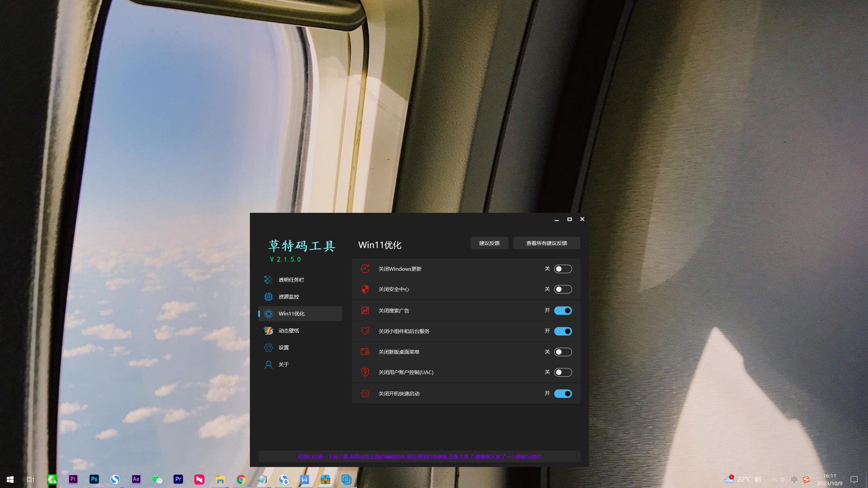Viewport: 868px width, 488px height.
Task: Click the 关闭小组件和后台服务 label
Action: point(404,331)
